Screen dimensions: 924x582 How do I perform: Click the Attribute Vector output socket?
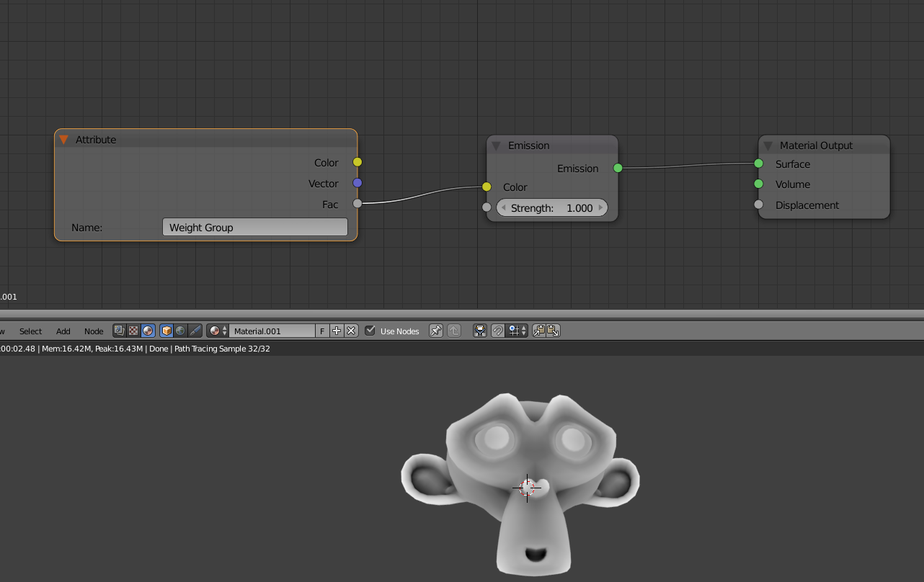[x=357, y=183]
